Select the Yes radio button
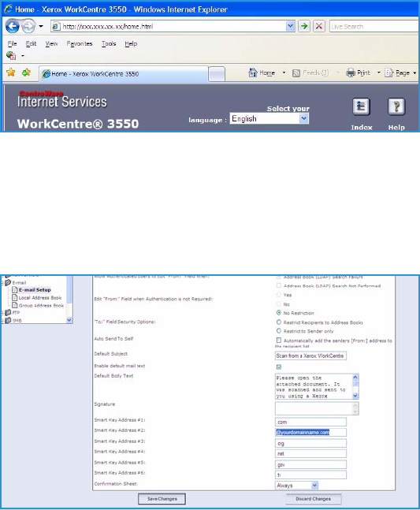Screen dimensions: 420x510 click(x=279, y=295)
